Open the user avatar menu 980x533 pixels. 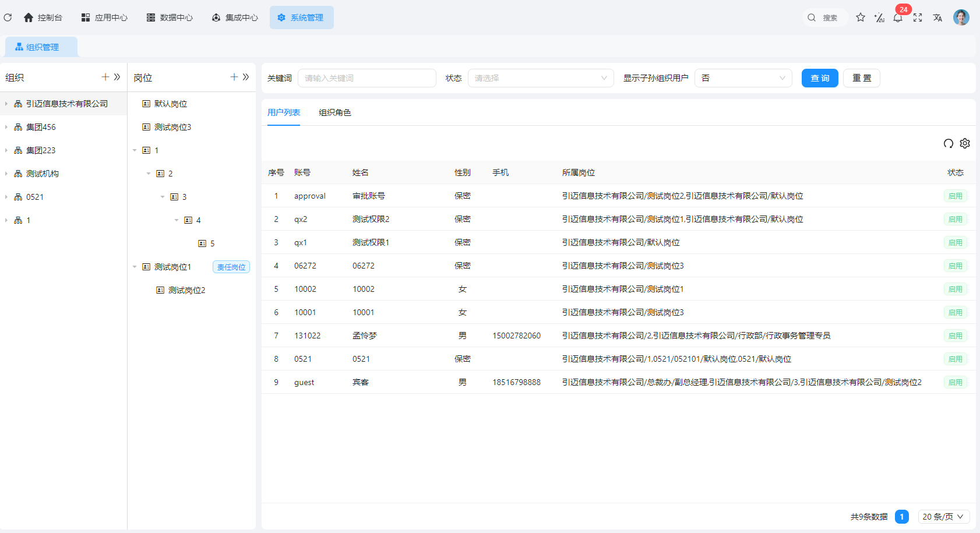point(961,17)
